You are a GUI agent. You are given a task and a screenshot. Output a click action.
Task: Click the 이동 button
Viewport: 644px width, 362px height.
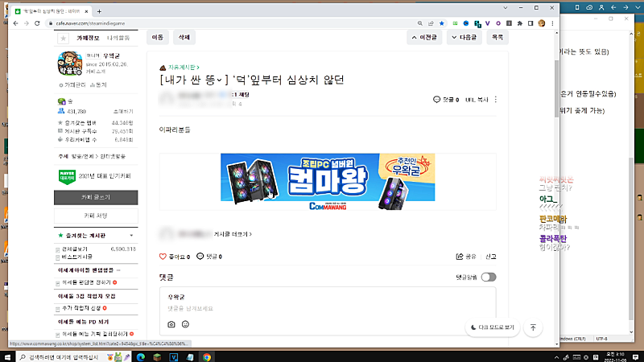pyautogui.click(x=158, y=37)
